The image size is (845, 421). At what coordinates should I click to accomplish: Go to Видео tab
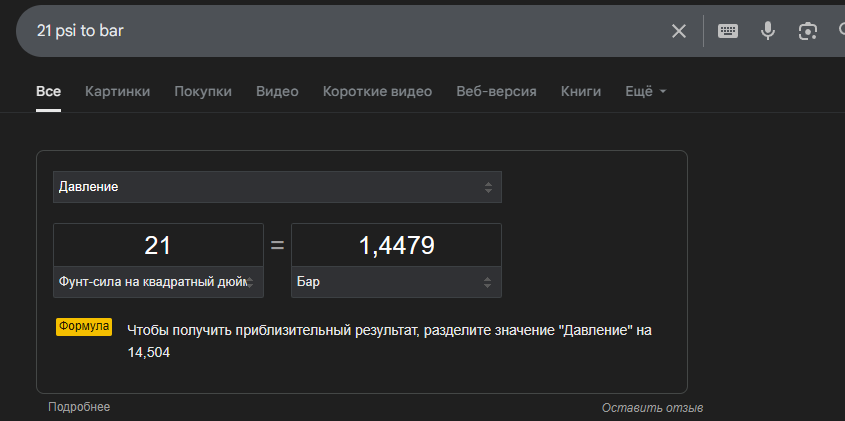[277, 92]
